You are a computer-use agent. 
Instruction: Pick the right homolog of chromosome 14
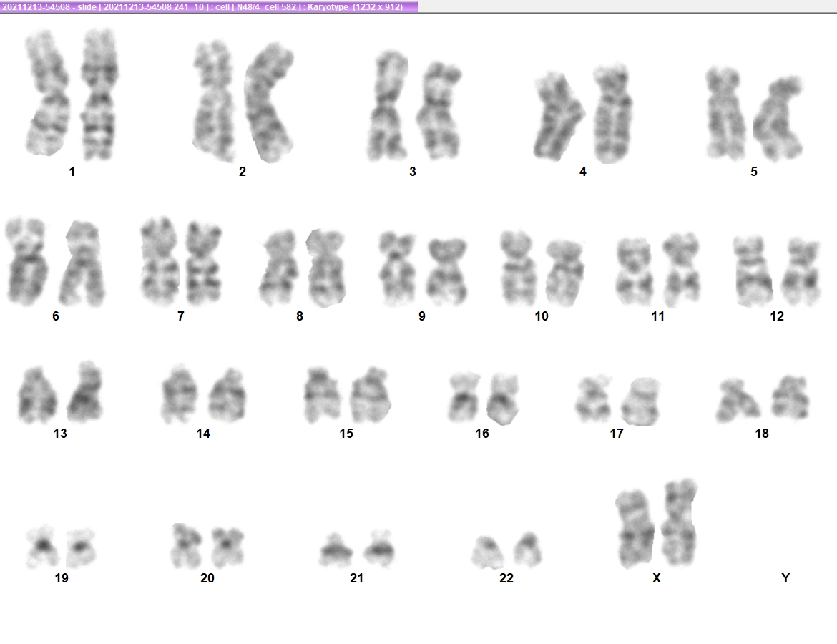tap(227, 395)
